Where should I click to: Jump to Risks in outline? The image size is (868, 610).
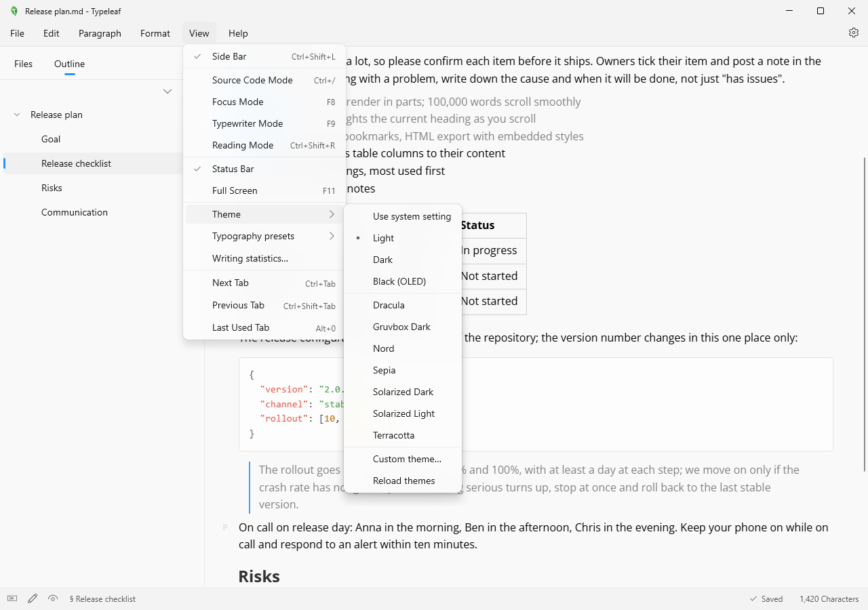[52, 188]
